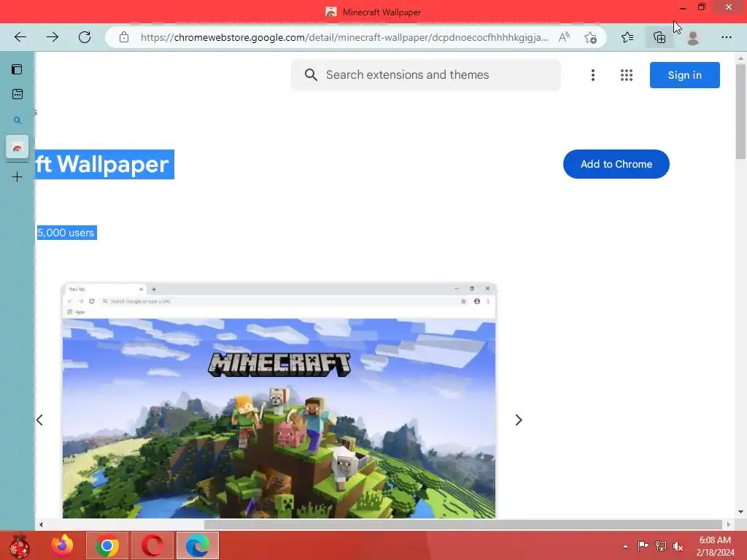Click scroll down arrow on vertical scrollbar
747x560 pixels.
click(740, 512)
